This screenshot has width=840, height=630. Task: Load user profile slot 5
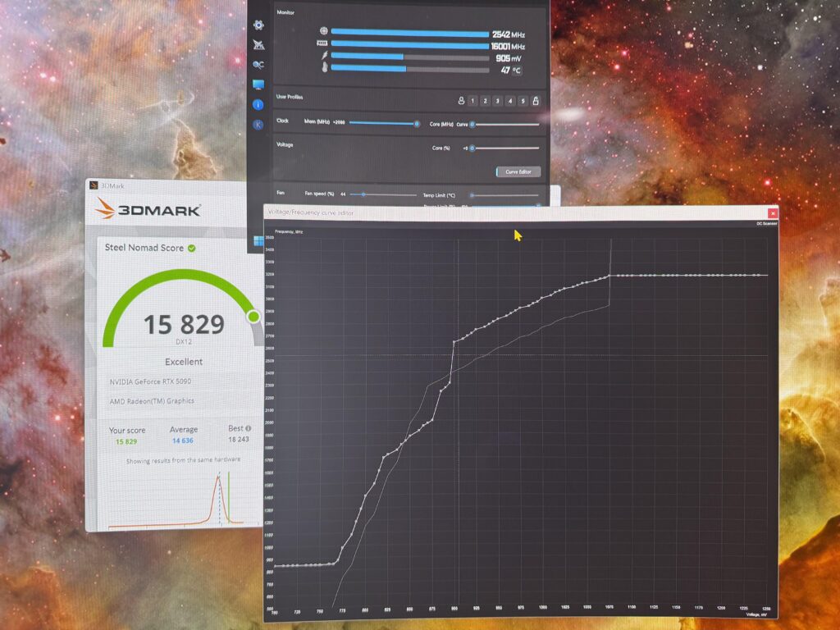point(523,101)
